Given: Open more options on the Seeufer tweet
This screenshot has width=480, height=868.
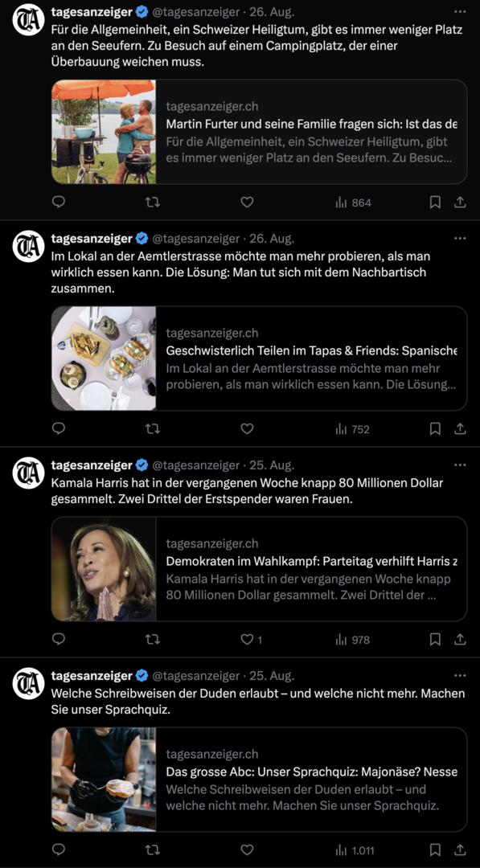Looking at the screenshot, I should (460, 11).
